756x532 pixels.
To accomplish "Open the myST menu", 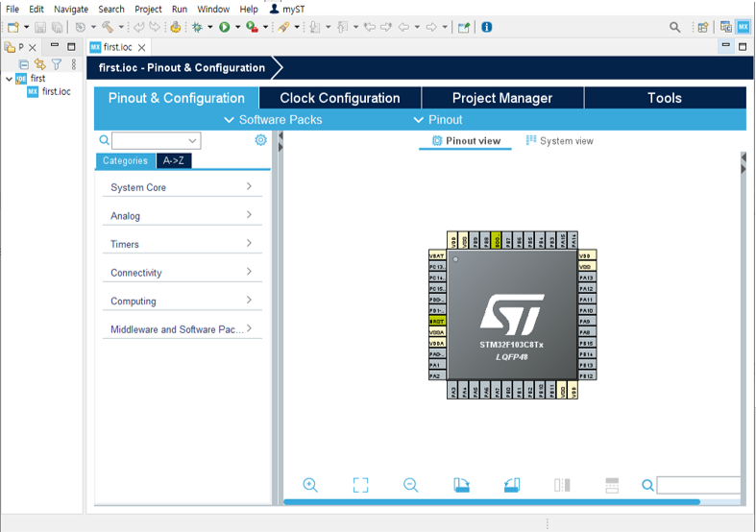I will tap(287, 10).
